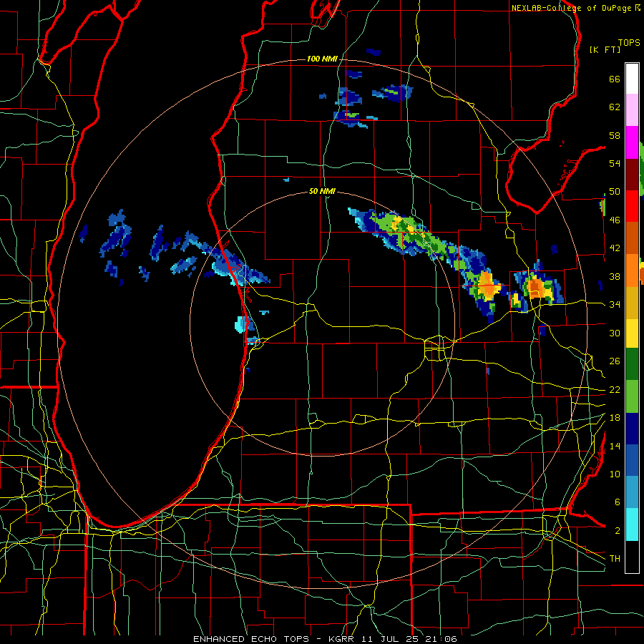Click the K FT units label

[x=605, y=50]
